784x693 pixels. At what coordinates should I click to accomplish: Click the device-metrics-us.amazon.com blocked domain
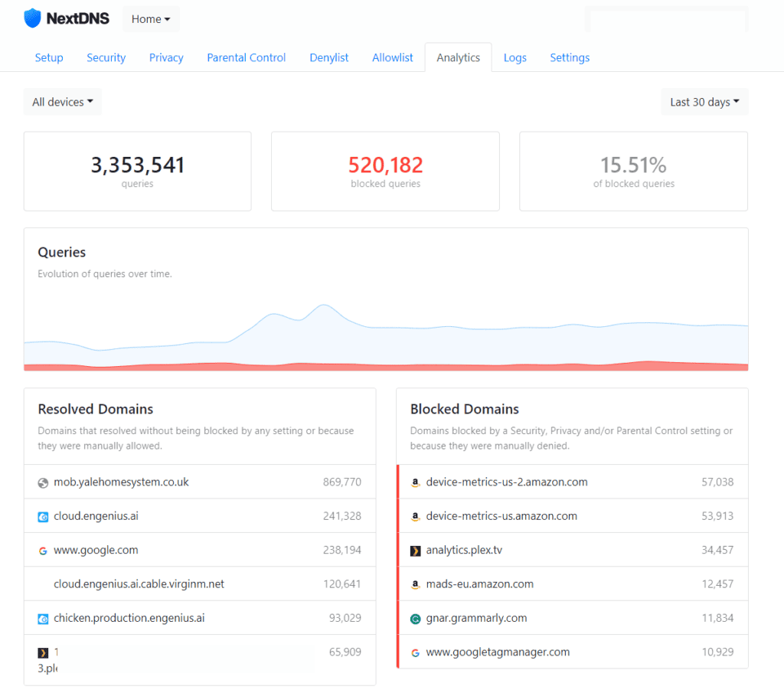tap(501, 516)
